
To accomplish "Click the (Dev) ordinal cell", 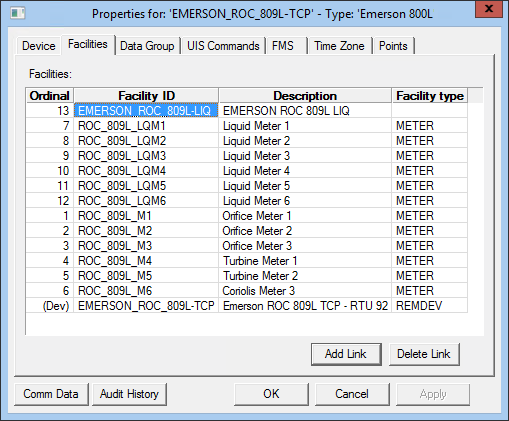I will (50, 306).
